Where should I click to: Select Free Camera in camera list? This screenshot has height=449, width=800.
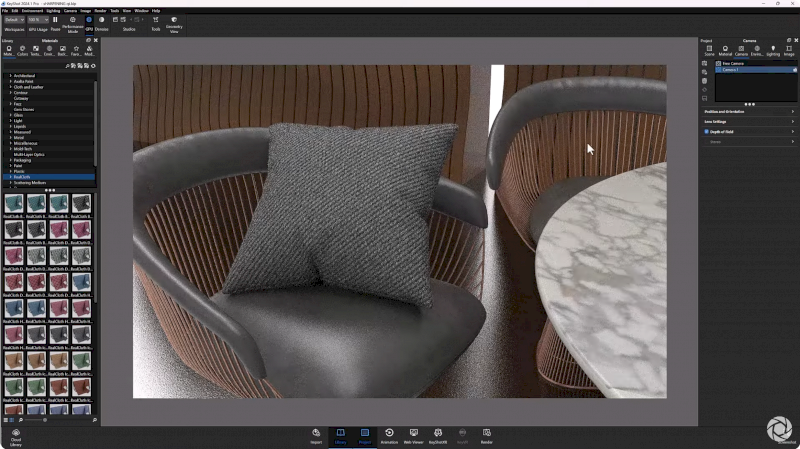pyautogui.click(x=734, y=63)
